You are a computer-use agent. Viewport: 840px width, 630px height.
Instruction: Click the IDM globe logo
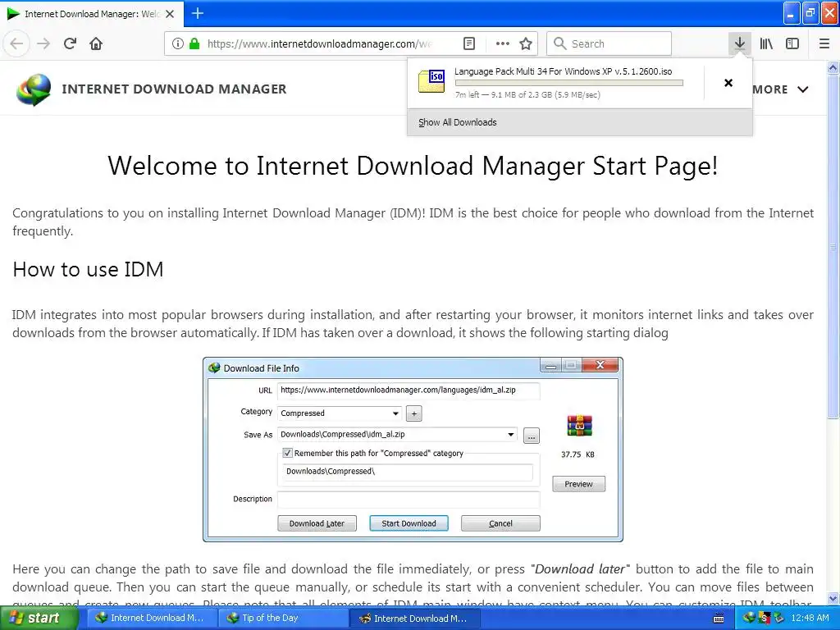click(x=33, y=89)
